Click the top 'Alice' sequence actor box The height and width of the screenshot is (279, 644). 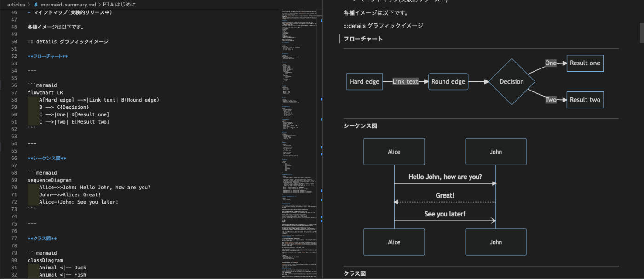pyautogui.click(x=394, y=152)
